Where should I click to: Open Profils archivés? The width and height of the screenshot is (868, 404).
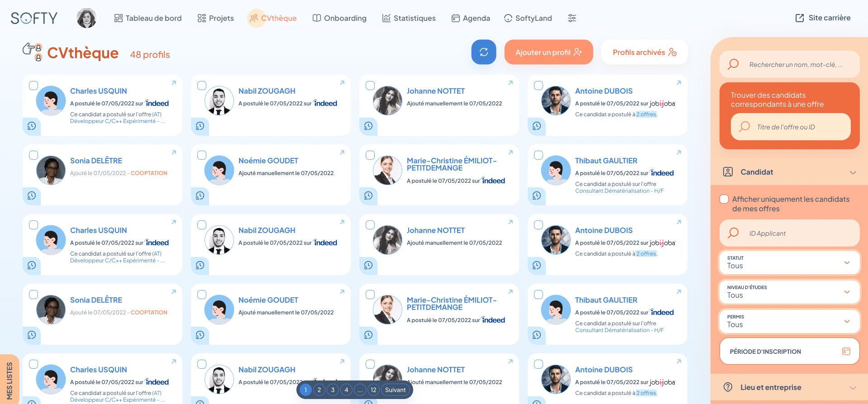pyautogui.click(x=644, y=52)
